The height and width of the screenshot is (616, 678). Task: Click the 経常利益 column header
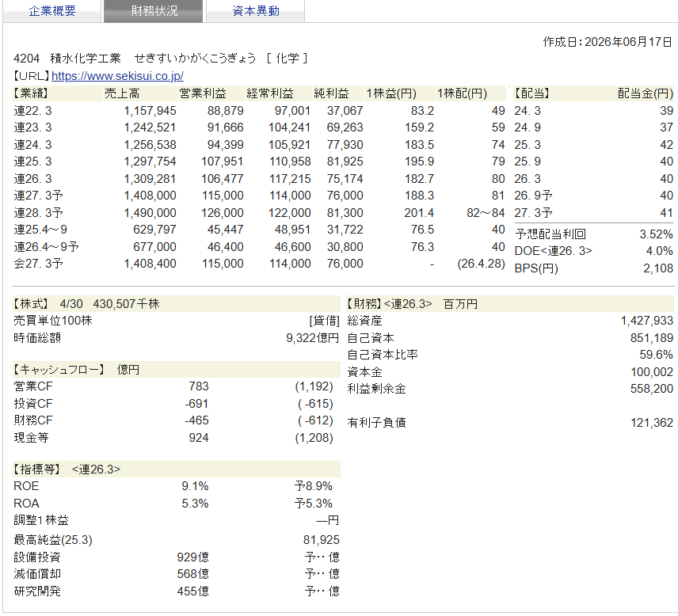[270, 93]
